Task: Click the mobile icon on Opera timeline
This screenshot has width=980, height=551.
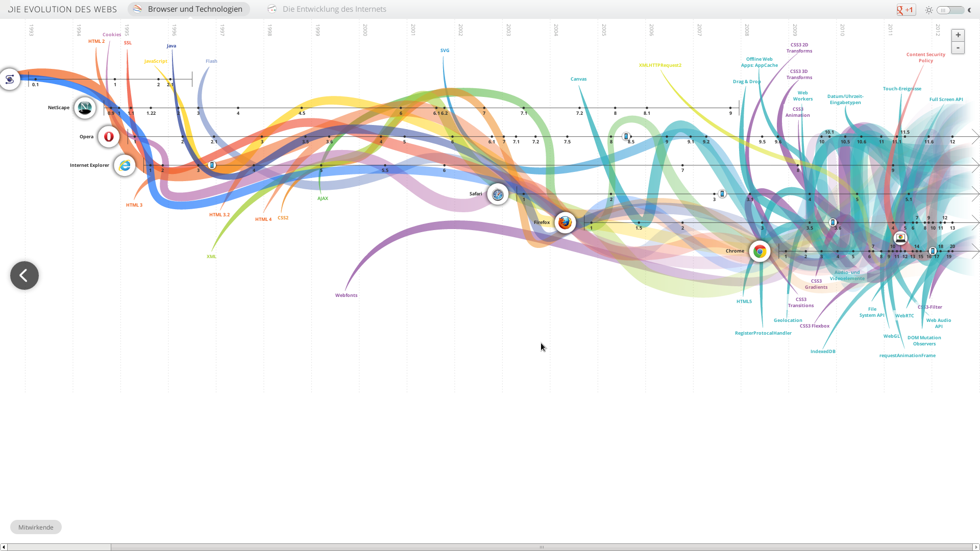Action: (x=626, y=136)
